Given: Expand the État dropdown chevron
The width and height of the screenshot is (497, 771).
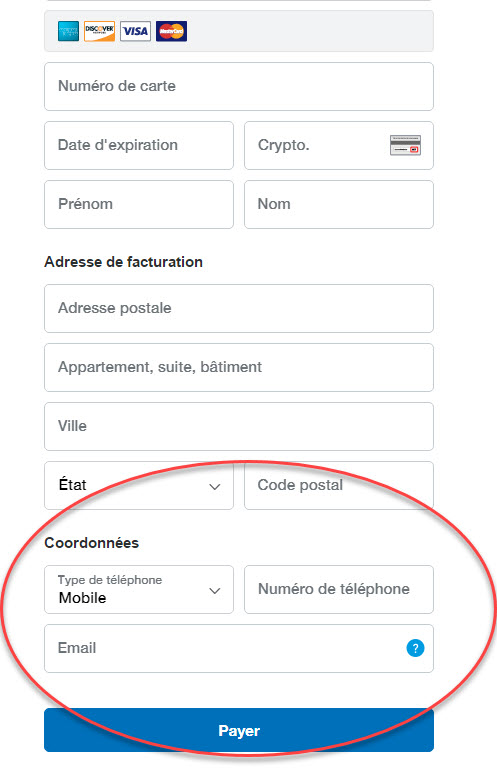Looking at the screenshot, I should 214,487.
